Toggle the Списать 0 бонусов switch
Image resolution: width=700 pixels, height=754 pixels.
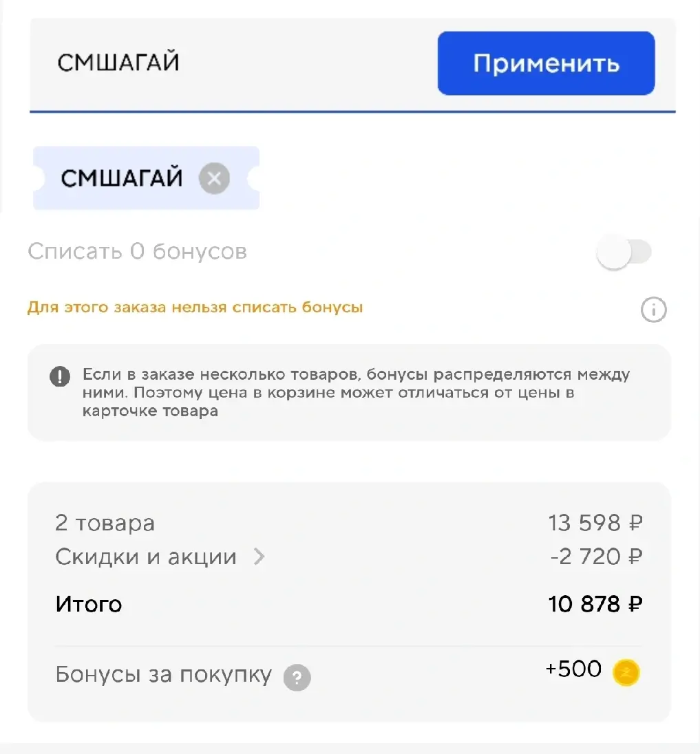click(x=624, y=252)
